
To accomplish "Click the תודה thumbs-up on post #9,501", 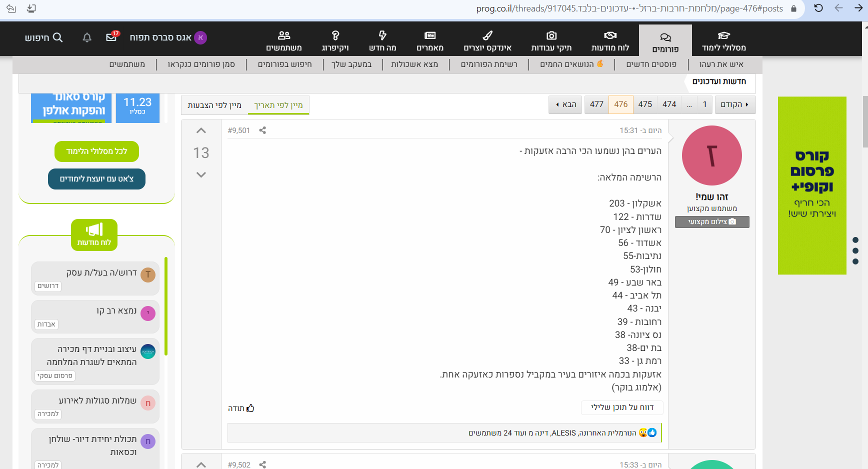I will pos(241,408).
